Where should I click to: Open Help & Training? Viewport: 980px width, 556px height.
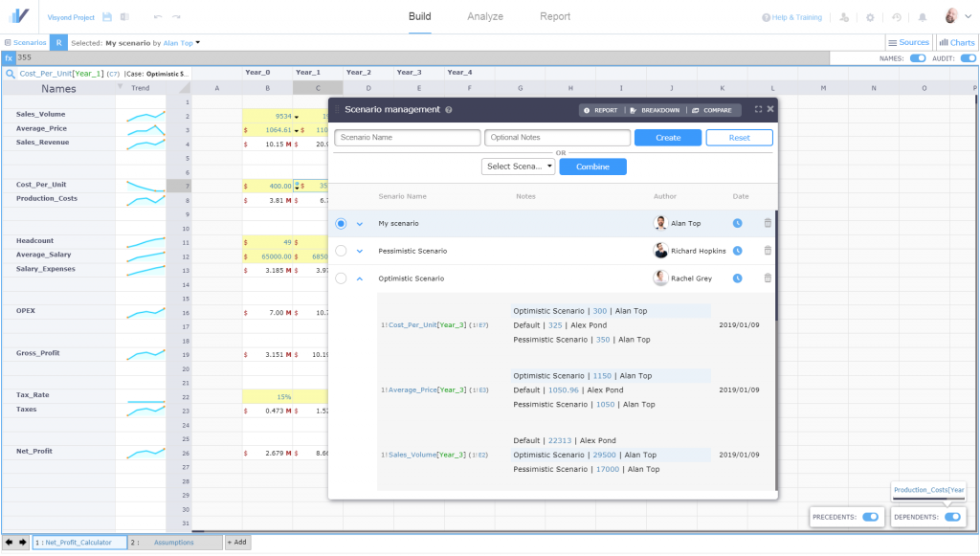(x=791, y=17)
